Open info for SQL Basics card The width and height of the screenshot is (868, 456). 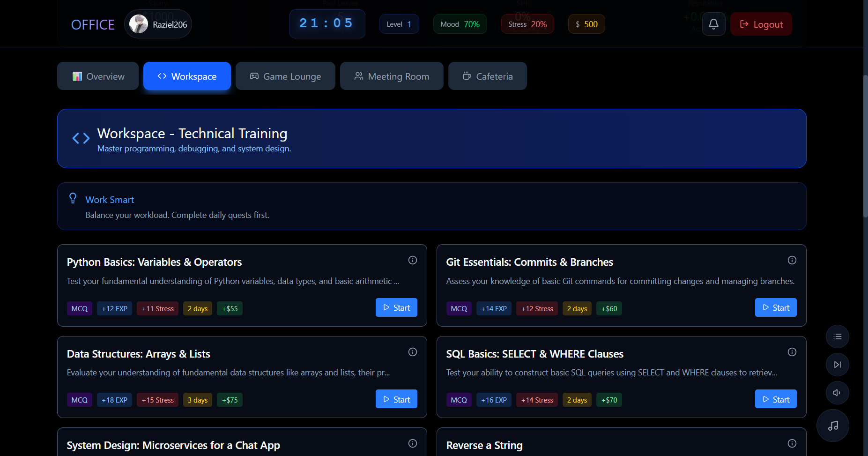coord(792,352)
